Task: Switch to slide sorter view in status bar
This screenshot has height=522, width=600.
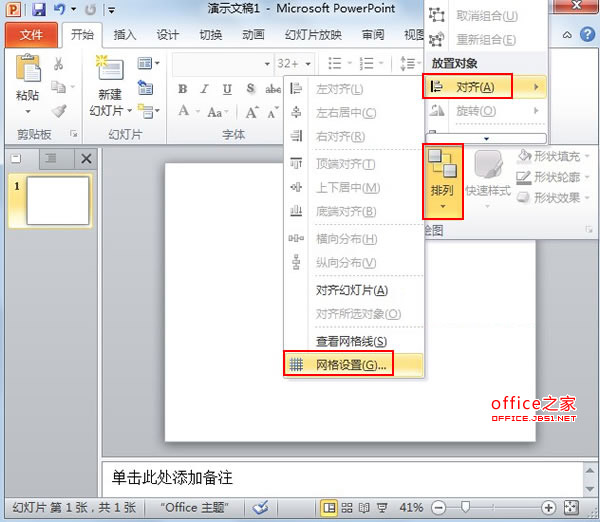Action: [x=346, y=508]
